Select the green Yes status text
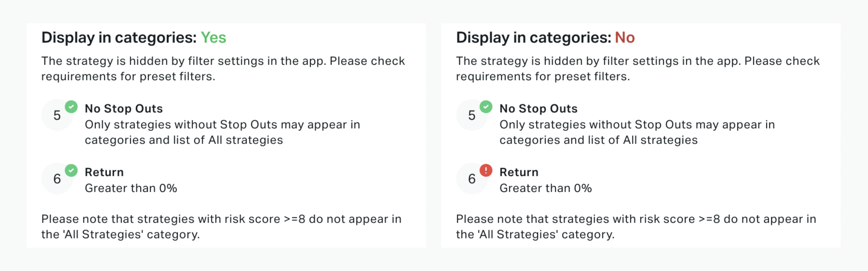Image resolution: width=868 pixels, height=271 pixels. click(x=213, y=37)
